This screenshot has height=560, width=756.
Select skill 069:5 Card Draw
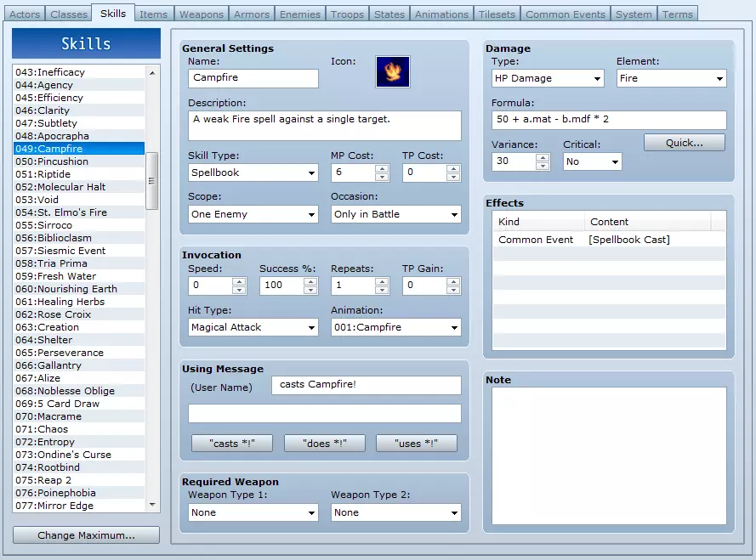pyautogui.click(x=79, y=404)
